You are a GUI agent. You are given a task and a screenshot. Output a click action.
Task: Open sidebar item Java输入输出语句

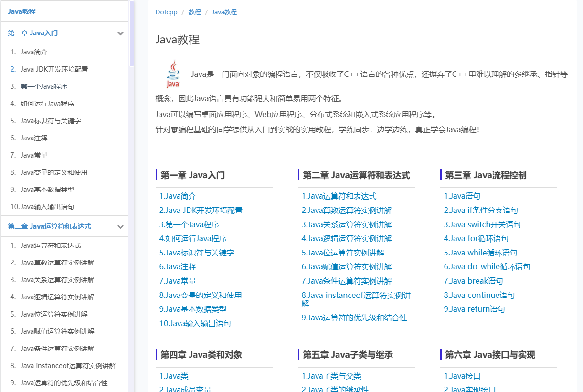[47, 207]
